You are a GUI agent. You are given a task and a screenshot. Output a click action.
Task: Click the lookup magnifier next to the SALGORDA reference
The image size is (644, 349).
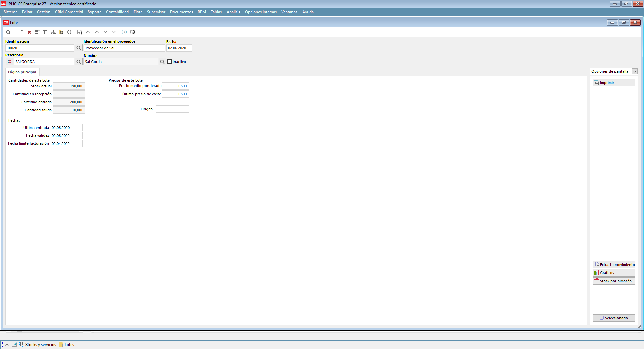tap(79, 62)
